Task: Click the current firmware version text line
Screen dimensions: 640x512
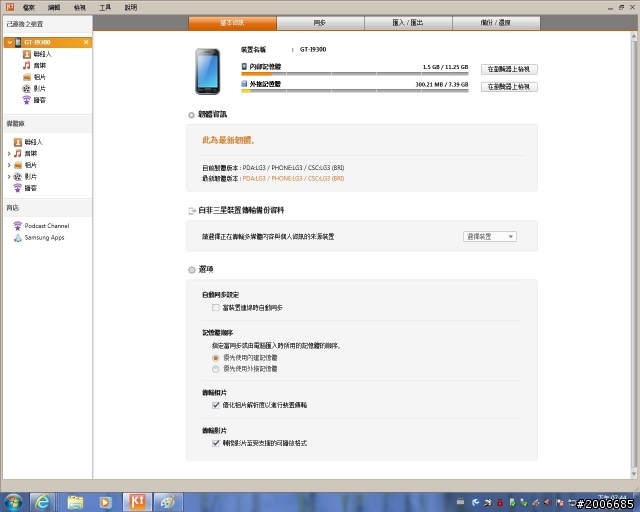Action: point(273,168)
